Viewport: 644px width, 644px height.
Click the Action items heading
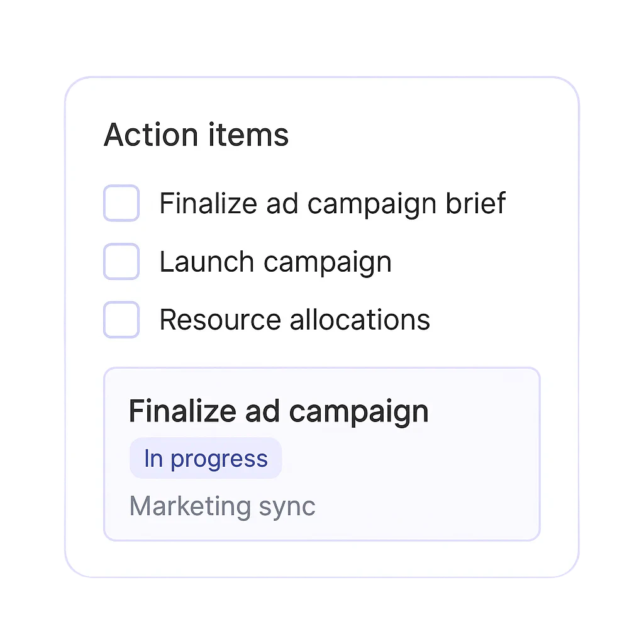coord(196,135)
